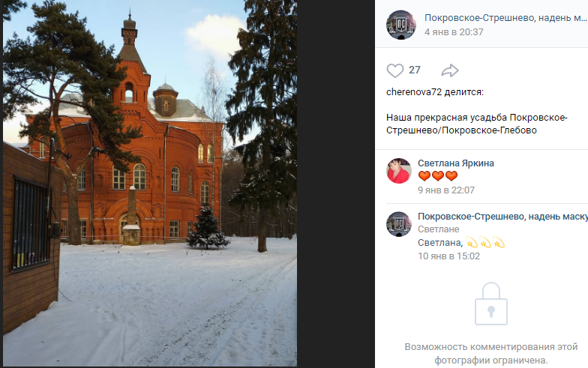The height and width of the screenshot is (368, 588).
Task: Click the like counter showing 27
Action: (x=414, y=70)
